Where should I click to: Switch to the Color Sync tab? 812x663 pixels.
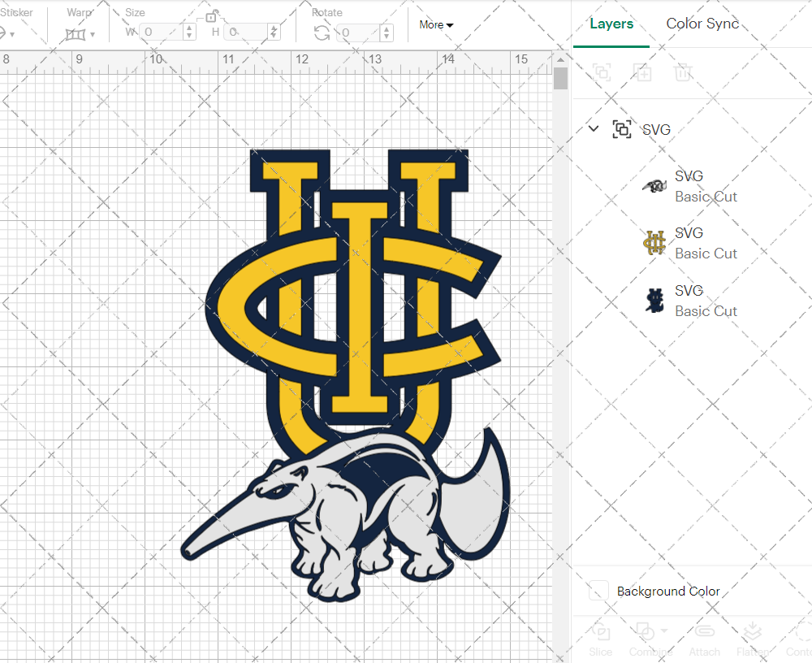702,24
